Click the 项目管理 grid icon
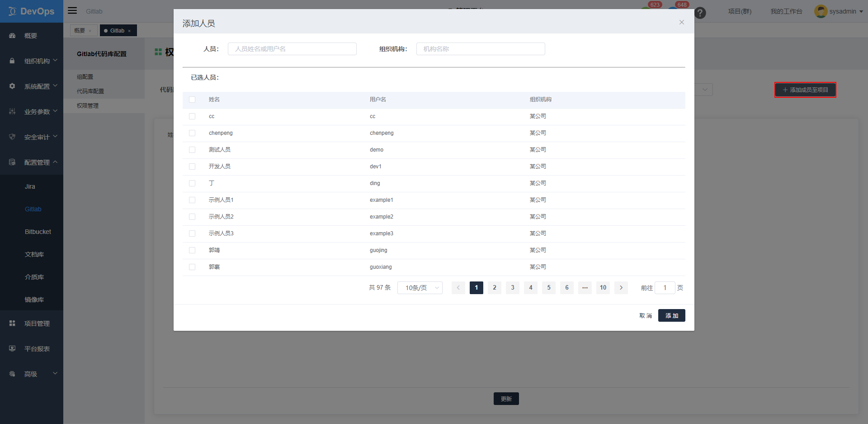The width and height of the screenshot is (868, 424). coord(12,323)
